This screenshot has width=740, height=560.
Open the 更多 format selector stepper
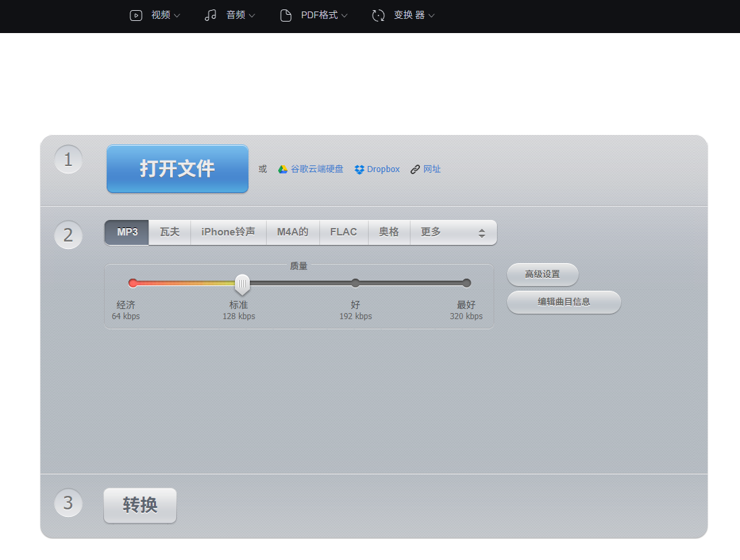(x=451, y=232)
